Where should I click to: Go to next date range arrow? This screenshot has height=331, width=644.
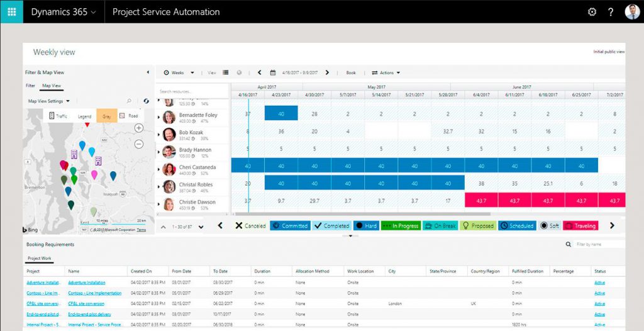(x=327, y=73)
